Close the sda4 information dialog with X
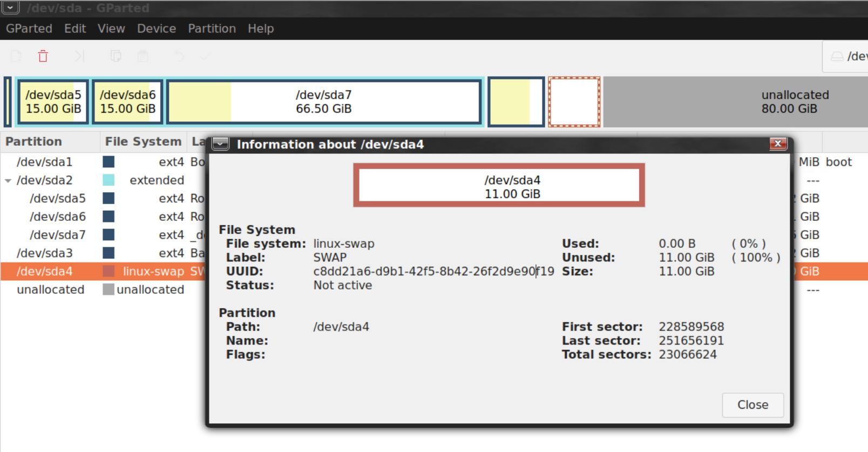The width and height of the screenshot is (868, 452). click(777, 144)
